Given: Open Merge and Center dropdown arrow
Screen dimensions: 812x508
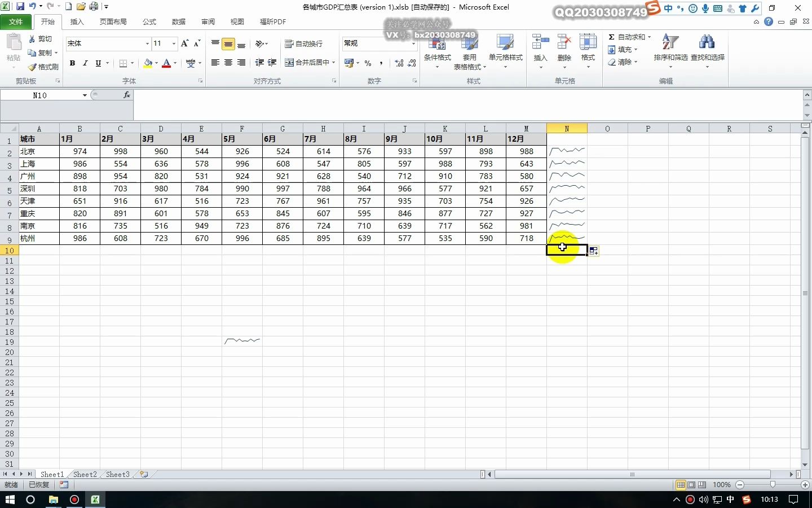Looking at the screenshot, I should point(334,63).
